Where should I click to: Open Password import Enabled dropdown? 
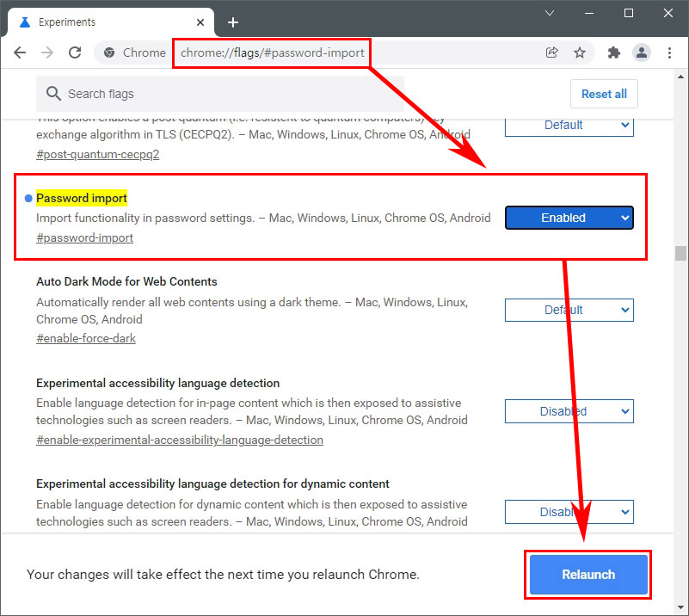pos(569,218)
